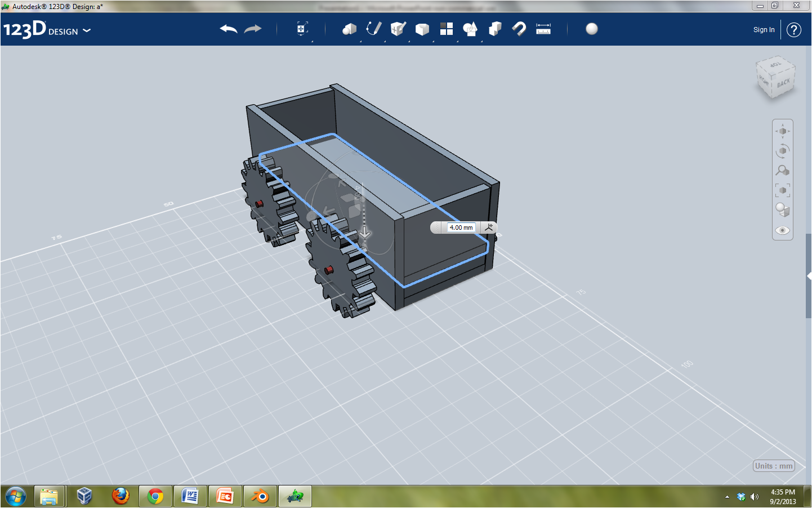Click the tool icon beside distance field
Viewport: 812px width, 508px height.
(489, 228)
